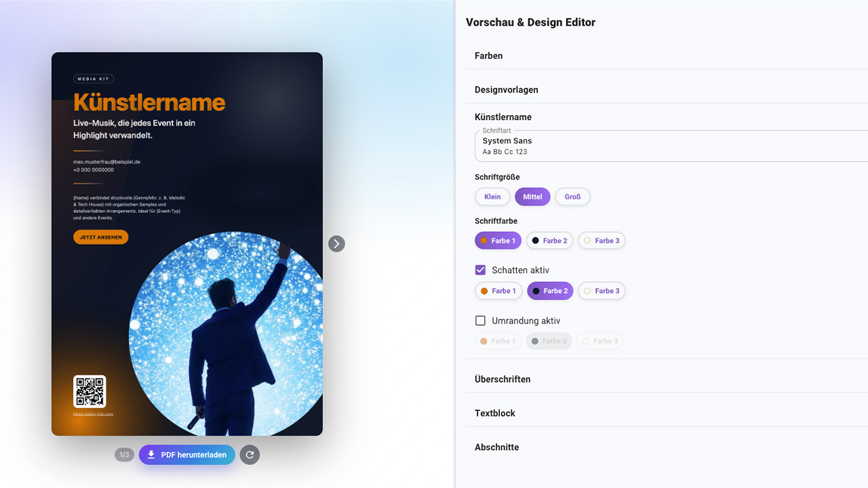868x488 pixels.
Task: Choose Farbe 1 for shadow color
Action: (x=498, y=291)
